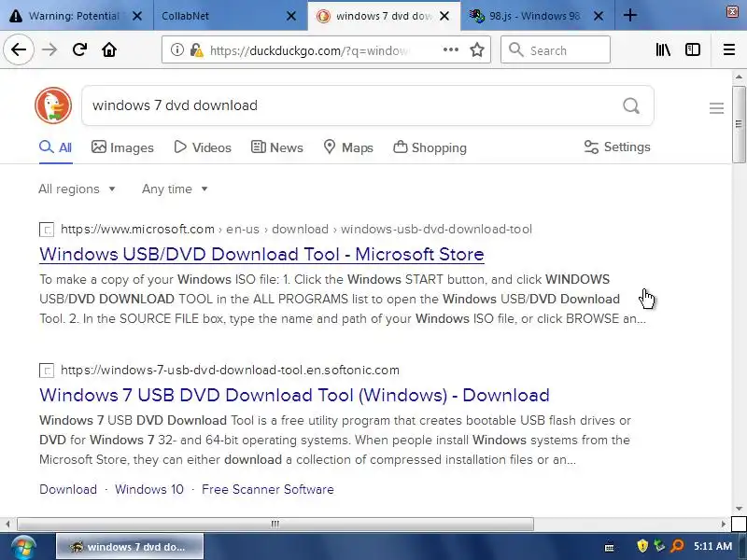The width and height of the screenshot is (747, 560).
Task: Show site information for duckduckgo.com
Action: (x=176, y=49)
